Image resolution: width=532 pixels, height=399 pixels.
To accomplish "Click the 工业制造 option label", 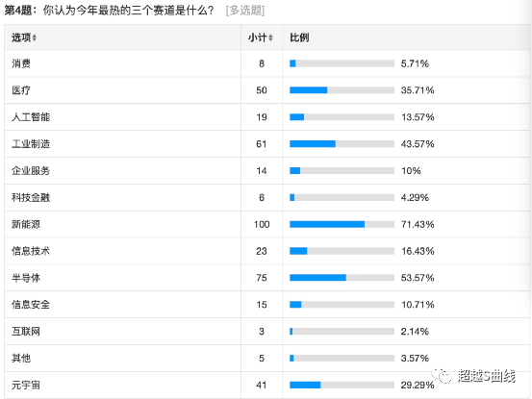I will click(x=31, y=144).
